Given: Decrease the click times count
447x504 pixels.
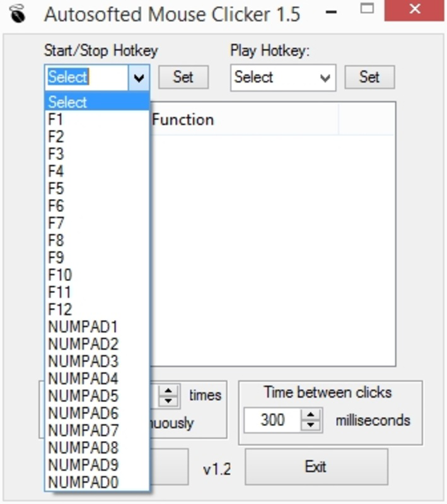Looking at the screenshot, I should click(x=168, y=401).
